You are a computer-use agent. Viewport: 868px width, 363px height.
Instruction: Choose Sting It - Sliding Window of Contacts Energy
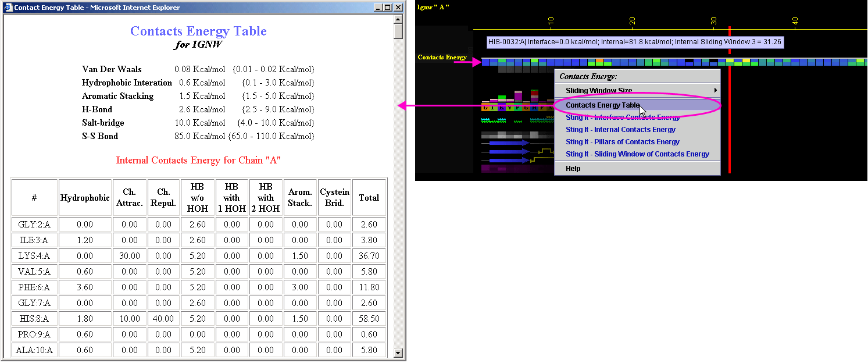click(x=637, y=154)
